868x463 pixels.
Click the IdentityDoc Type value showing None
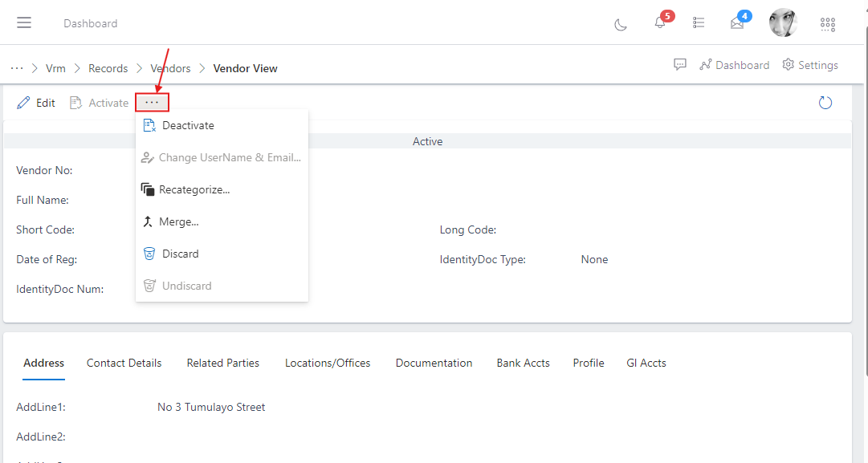tap(594, 259)
